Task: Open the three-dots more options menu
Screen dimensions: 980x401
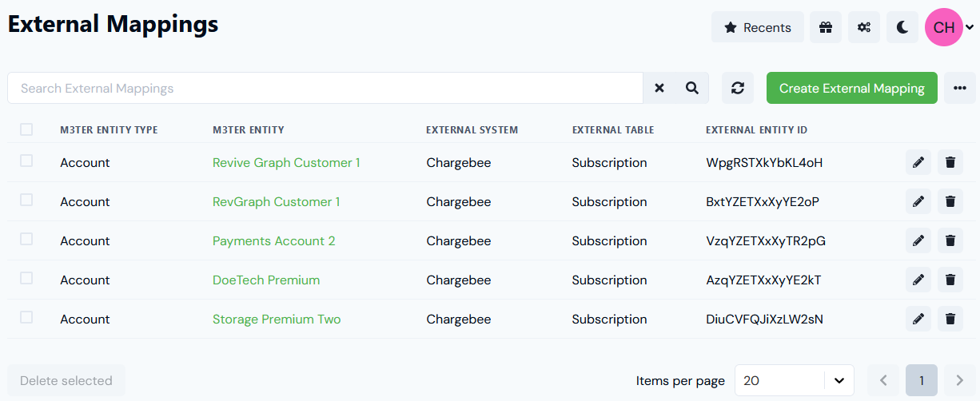Action: click(x=960, y=88)
